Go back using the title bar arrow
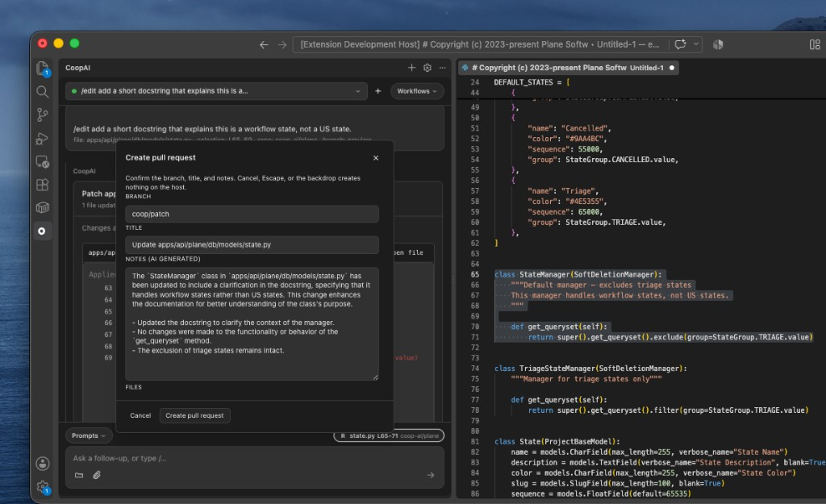 [x=264, y=45]
